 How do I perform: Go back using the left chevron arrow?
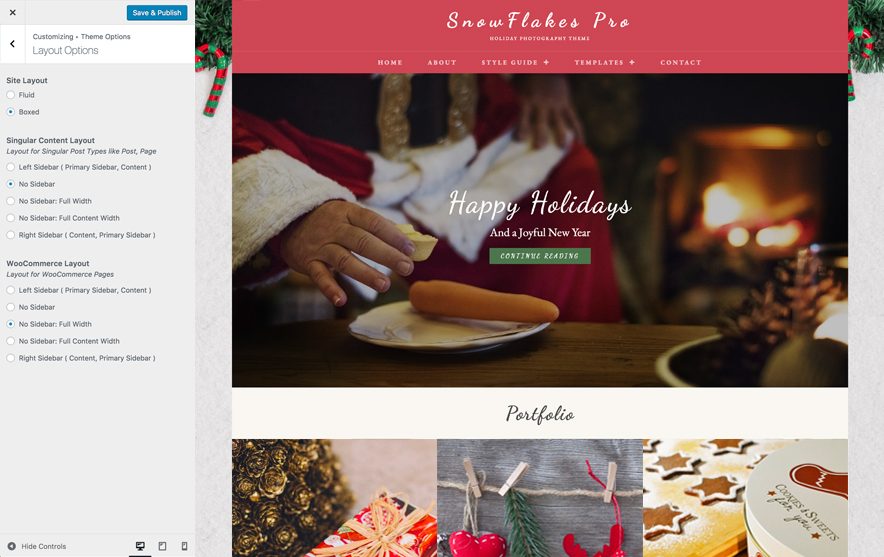[12, 44]
